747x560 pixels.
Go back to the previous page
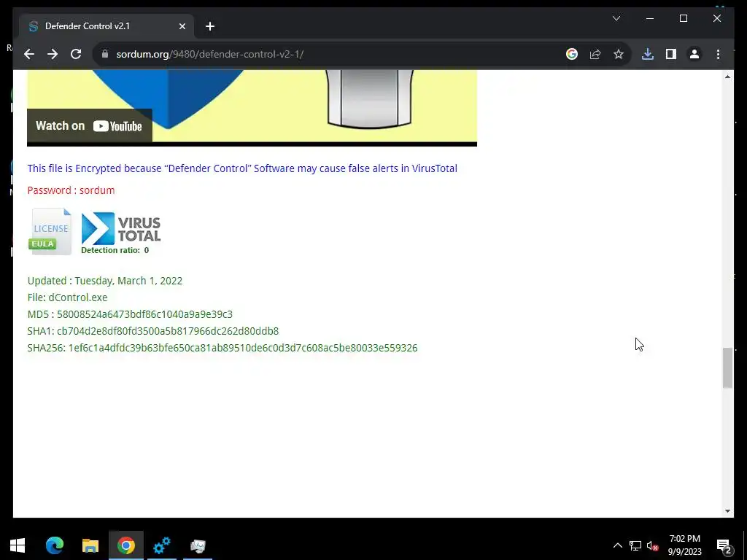tap(29, 54)
